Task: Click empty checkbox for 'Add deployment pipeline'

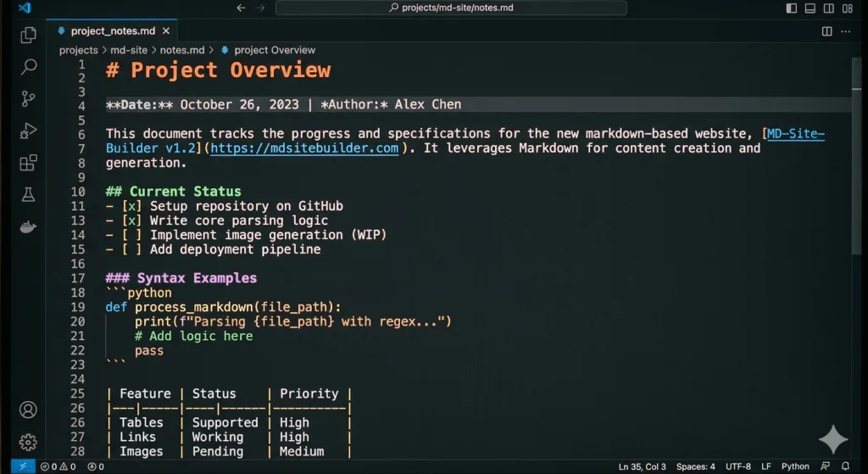Action: [x=131, y=249]
